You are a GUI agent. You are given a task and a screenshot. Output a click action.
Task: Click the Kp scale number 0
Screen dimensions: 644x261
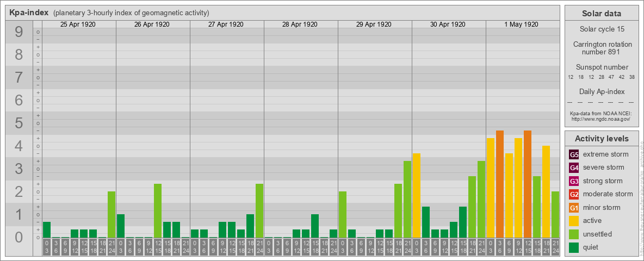18,237
